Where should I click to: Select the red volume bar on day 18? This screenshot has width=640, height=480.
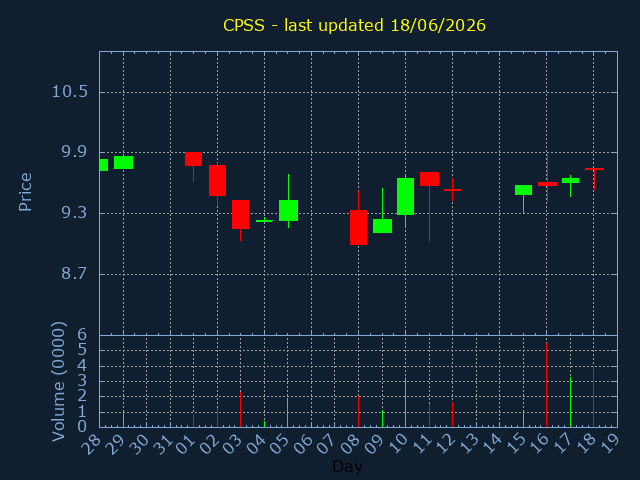(x=593, y=397)
